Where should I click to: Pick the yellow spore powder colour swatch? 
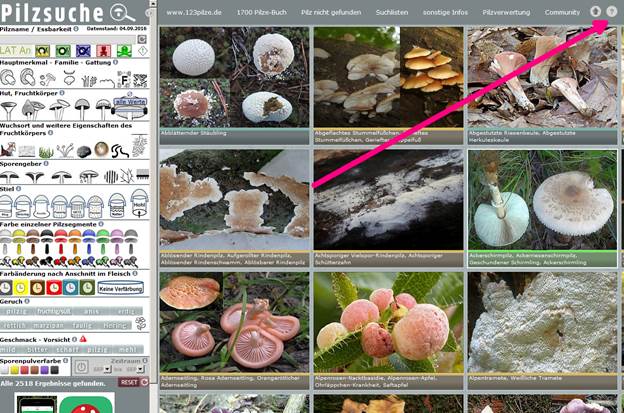pos(15,370)
